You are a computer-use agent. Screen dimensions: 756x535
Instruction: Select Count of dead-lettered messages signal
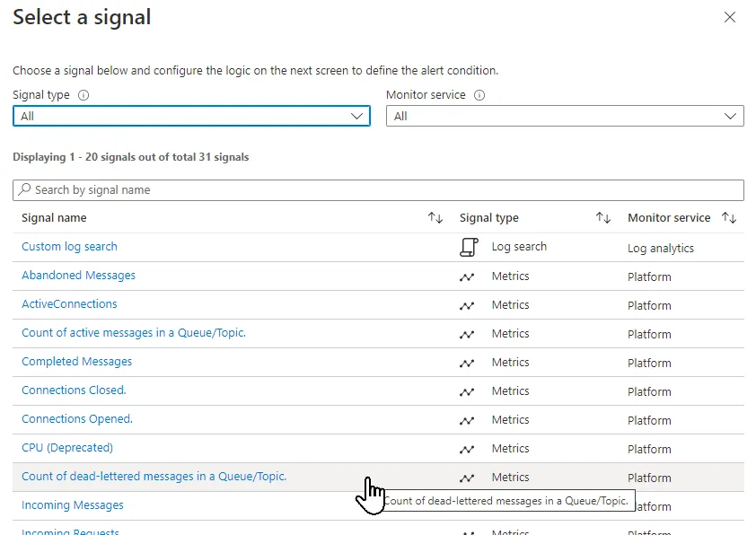coord(154,477)
